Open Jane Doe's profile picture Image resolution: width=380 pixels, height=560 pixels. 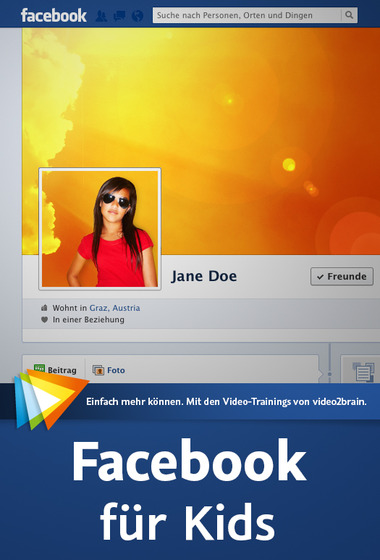[x=100, y=229]
